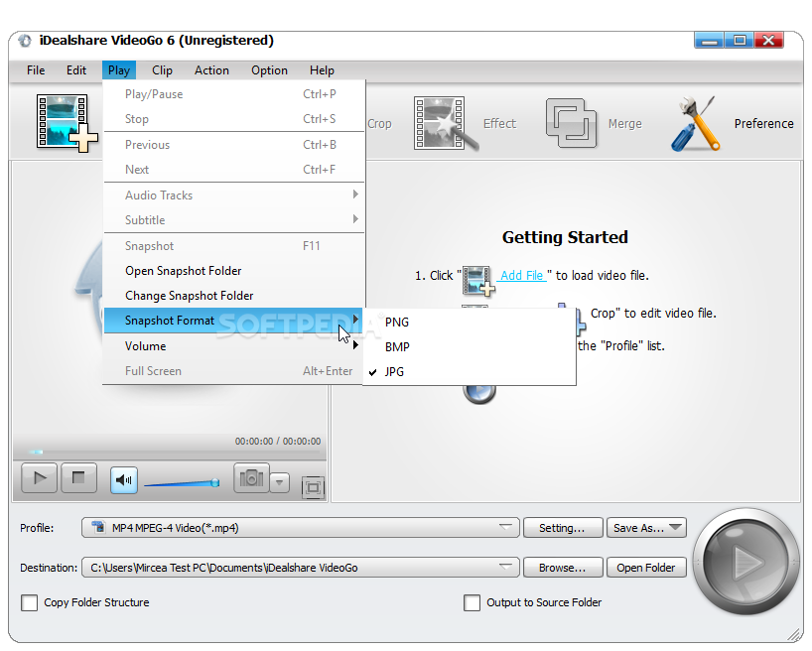The width and height of the screenshot is (812, 651).
Task: Click the Stop button under the preview
Action: (78, 477)
